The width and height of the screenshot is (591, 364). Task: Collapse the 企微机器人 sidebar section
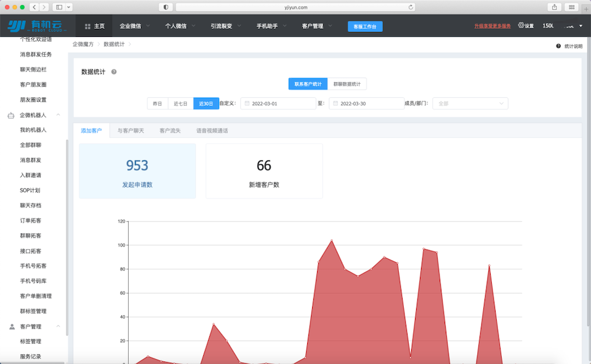click(58, 115)
